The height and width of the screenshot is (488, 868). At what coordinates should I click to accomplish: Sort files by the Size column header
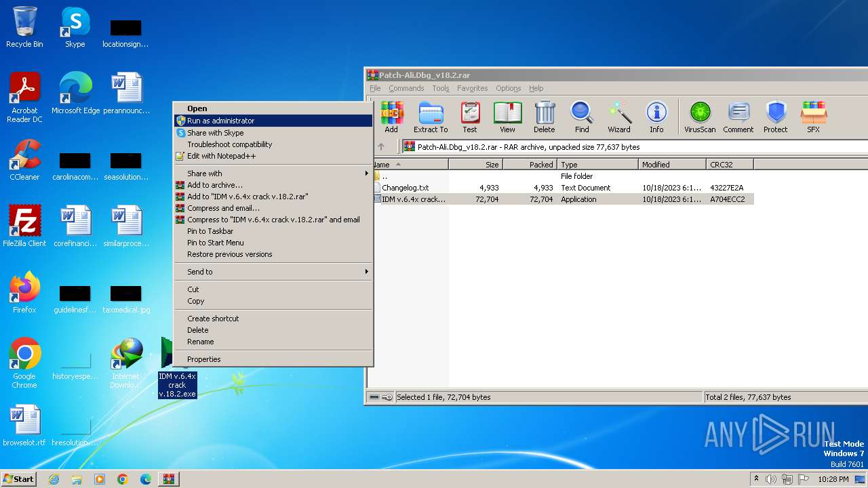[x=475, y=165]
